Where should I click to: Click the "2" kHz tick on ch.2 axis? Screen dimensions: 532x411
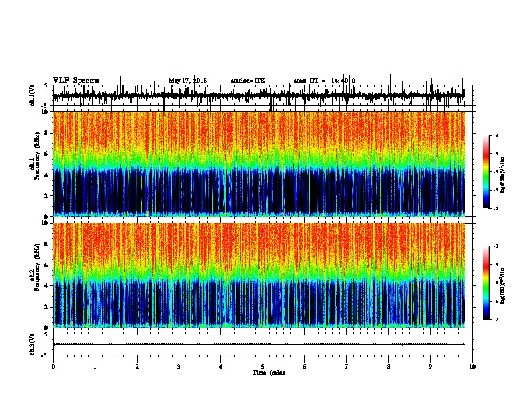tap(46, 307)
